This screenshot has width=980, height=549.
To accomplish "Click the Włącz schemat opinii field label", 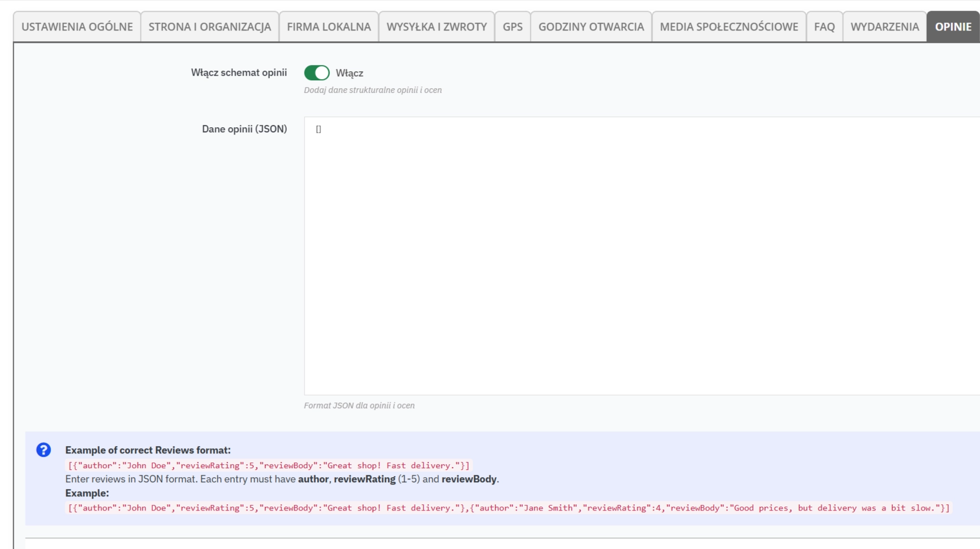I will (238, 72).
